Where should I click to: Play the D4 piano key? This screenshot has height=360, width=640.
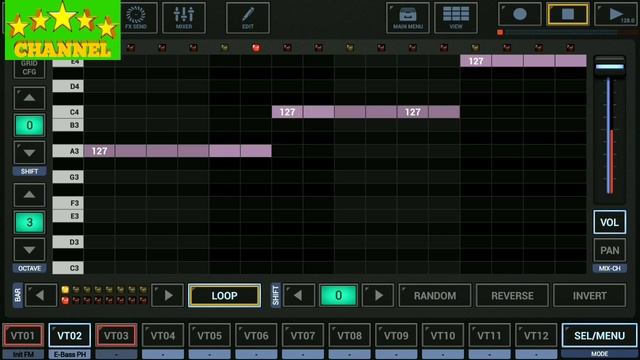click(68, 86)
